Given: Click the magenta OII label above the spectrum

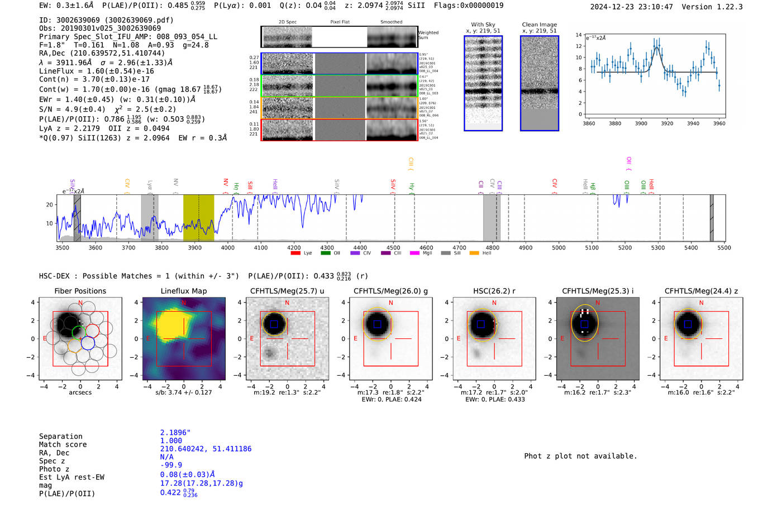Looking at the screenshot, I should point(629,164).
